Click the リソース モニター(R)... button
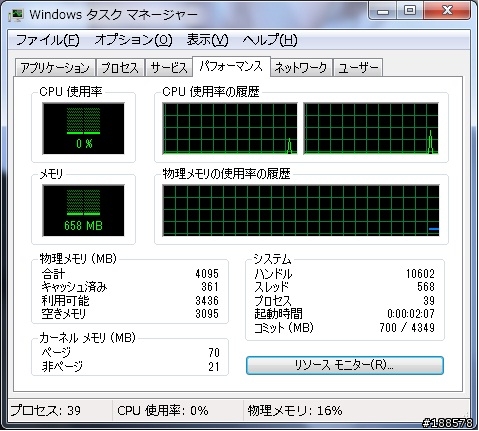This screenshot has width=479, height=431. point(345,365)
